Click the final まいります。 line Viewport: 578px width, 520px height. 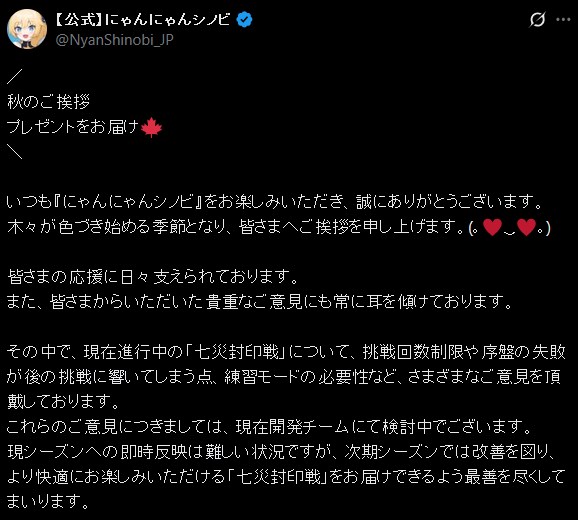point(48,502)
